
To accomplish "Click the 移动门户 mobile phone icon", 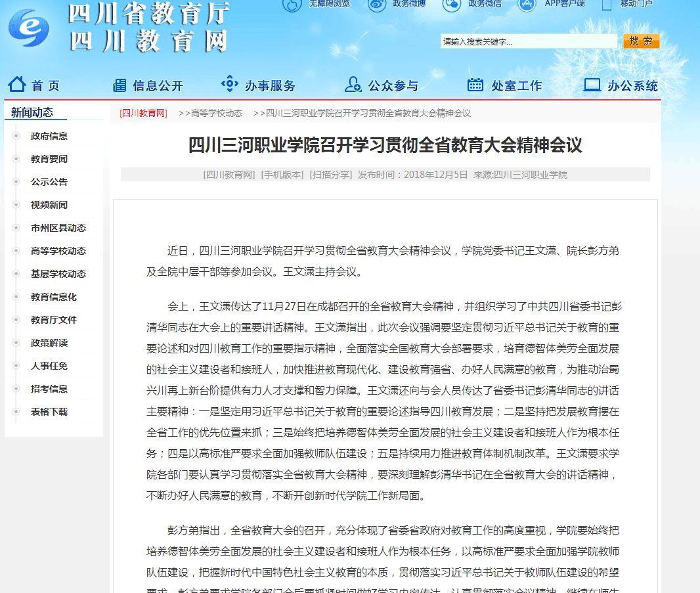I will tap(607, 4).
